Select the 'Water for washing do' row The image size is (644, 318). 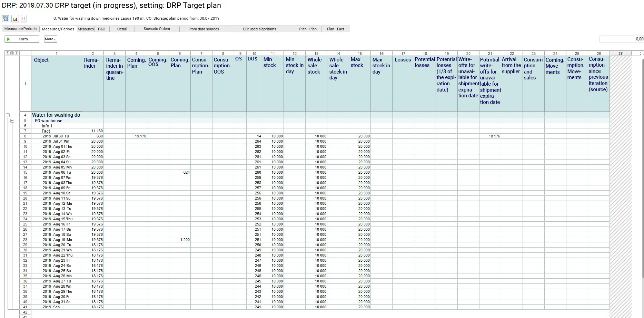point(57,115)
